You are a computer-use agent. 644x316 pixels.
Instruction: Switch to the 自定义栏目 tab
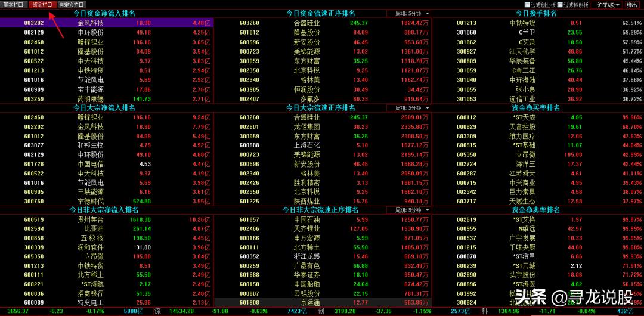click(72, 5)
